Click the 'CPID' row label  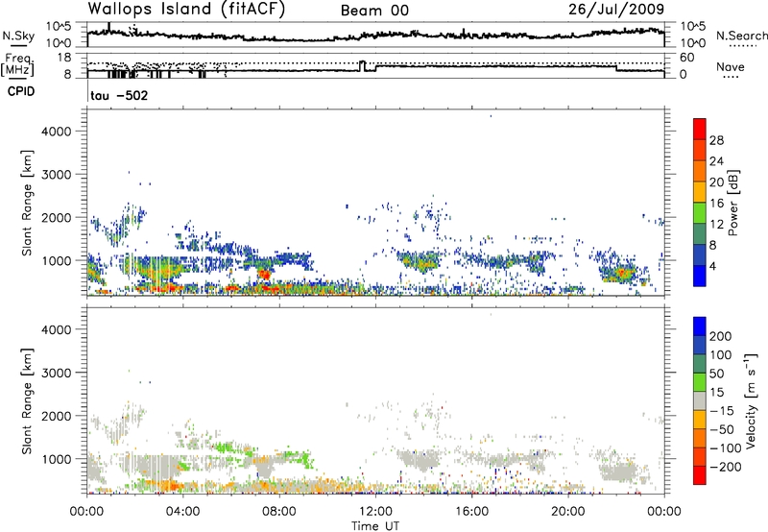click(21, 91)
